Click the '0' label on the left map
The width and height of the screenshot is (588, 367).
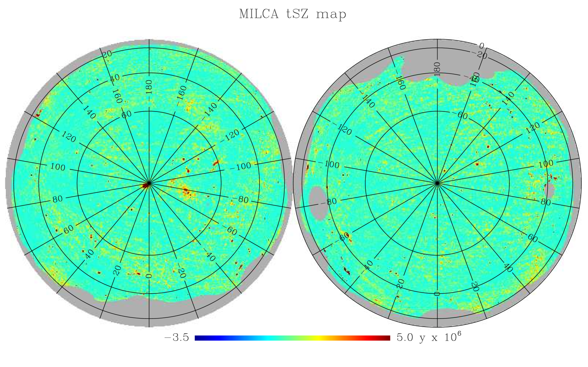click(149, 276)
